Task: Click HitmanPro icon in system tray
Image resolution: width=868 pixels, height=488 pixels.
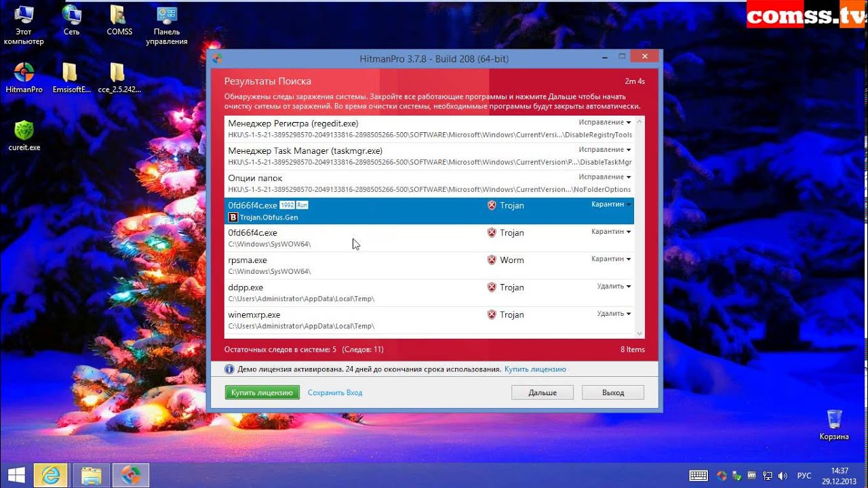Action: 722,476
